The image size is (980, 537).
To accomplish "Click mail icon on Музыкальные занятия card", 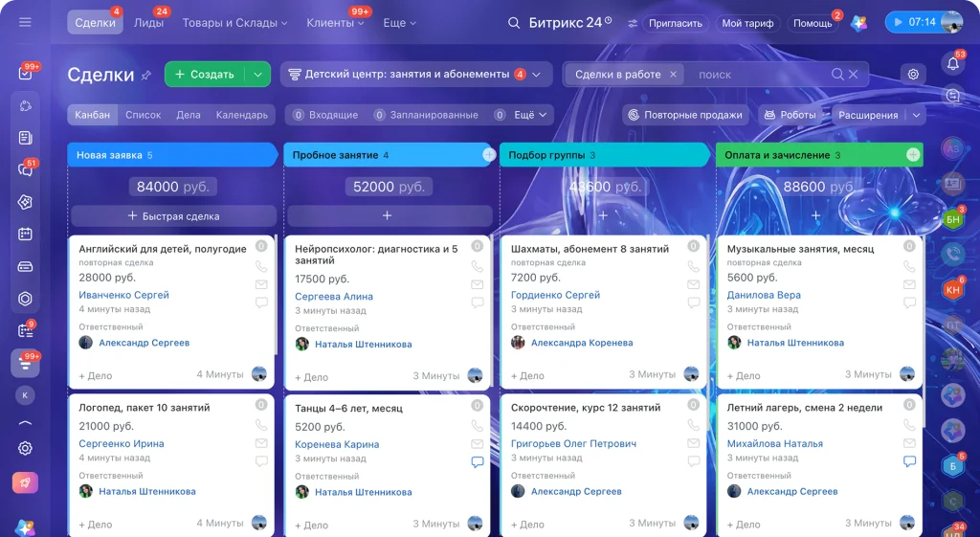I will [909, 284].
